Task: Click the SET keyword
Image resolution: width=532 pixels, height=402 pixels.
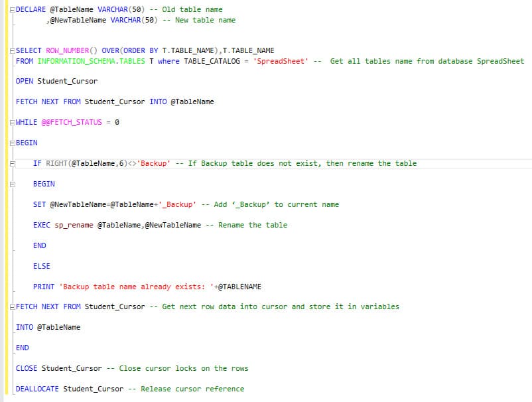Action: point(39,204)
